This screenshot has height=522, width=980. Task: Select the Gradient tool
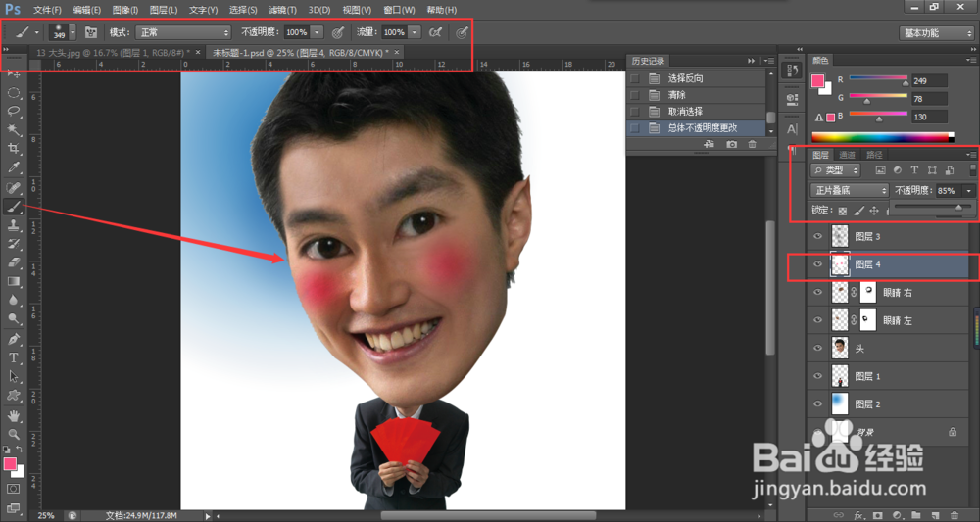click(x=13, y=282)
